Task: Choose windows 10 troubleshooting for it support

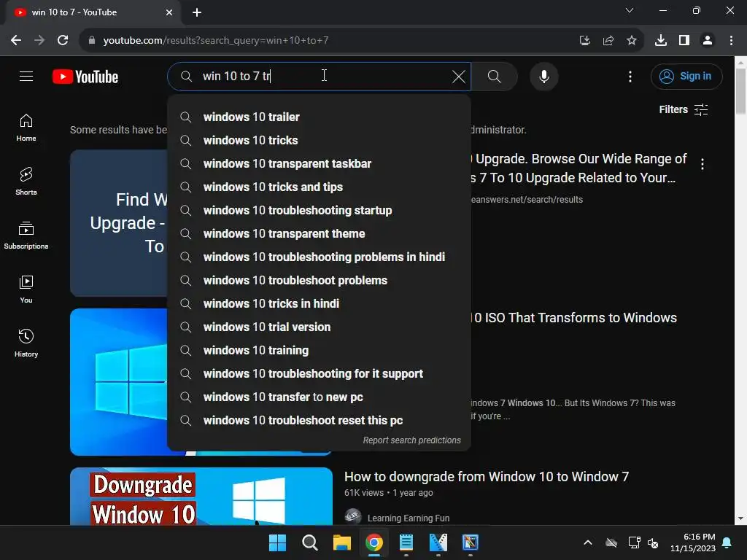Action: click(320, 373)
